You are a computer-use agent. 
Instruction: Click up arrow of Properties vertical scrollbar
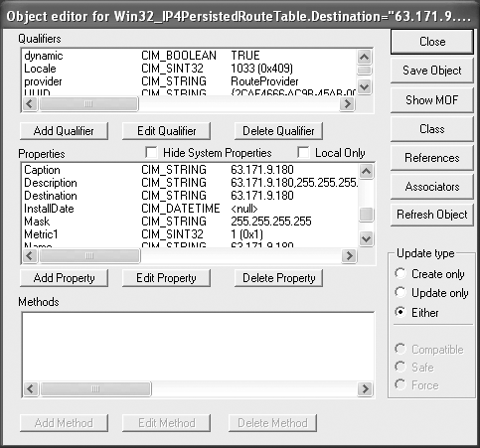pyautogui.click(x=366, y=171)
